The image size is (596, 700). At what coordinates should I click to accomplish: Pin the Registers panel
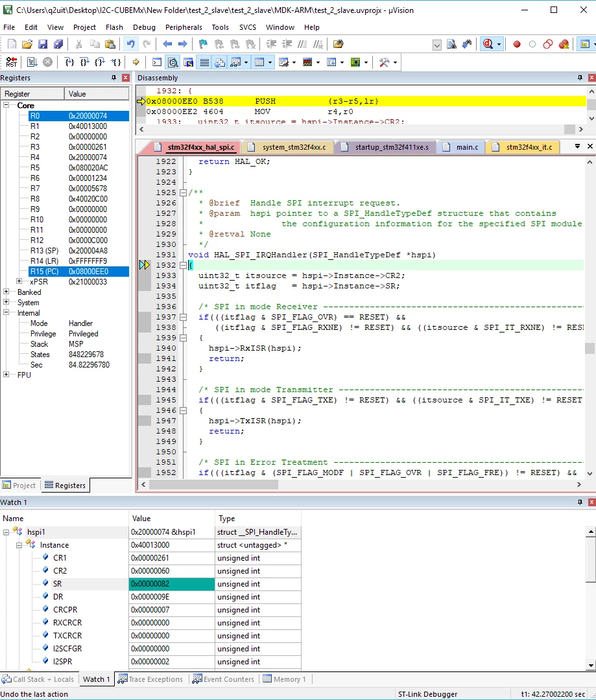pyautogui.click(x=113, y=78)
